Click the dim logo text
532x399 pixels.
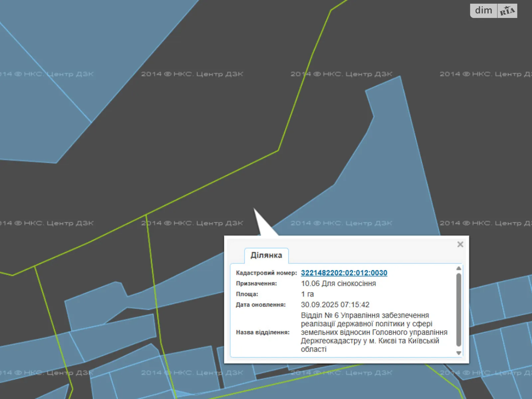point(483,11)
